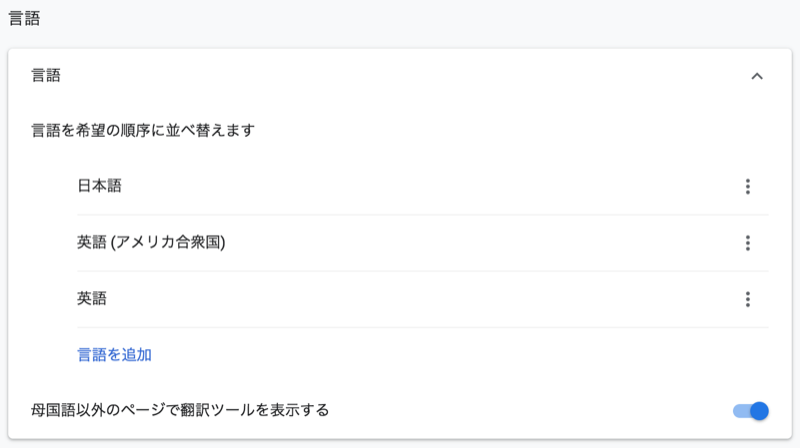Click the blue knob of the translate toggle

[759, 411]
